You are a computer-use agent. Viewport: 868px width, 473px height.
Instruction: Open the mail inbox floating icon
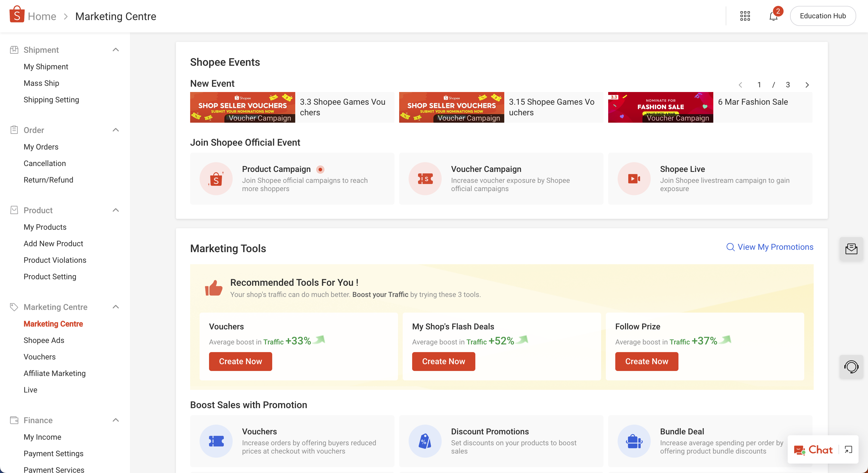[851, 249]
